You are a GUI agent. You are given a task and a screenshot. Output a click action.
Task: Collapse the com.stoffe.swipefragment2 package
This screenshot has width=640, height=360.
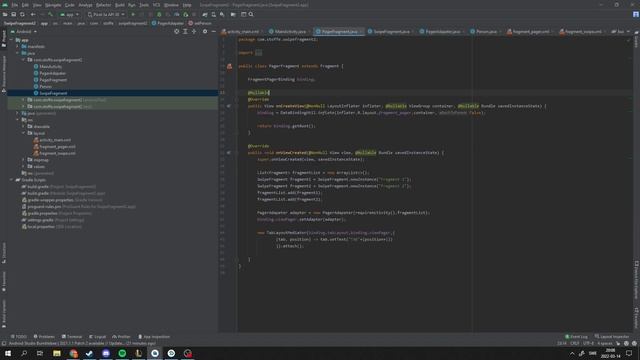[24, 60]
